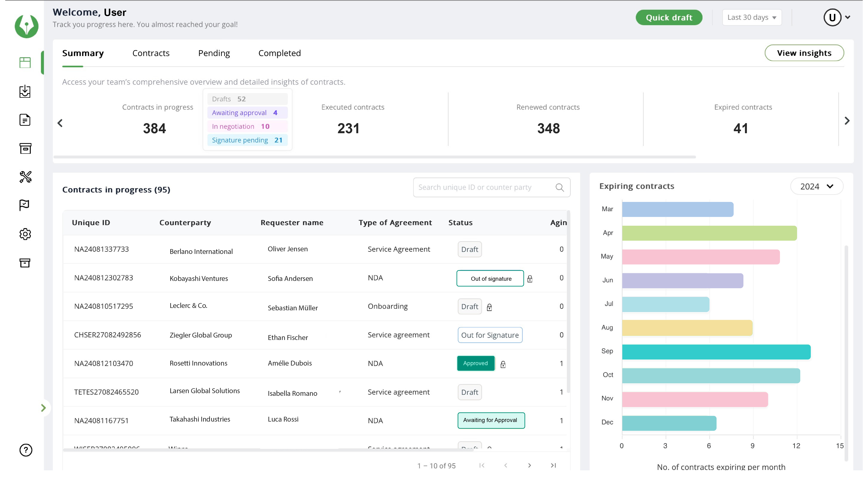Screen dimensions: 868x477
Task: Click the Aug bar in chart
Action: [687, 328]
